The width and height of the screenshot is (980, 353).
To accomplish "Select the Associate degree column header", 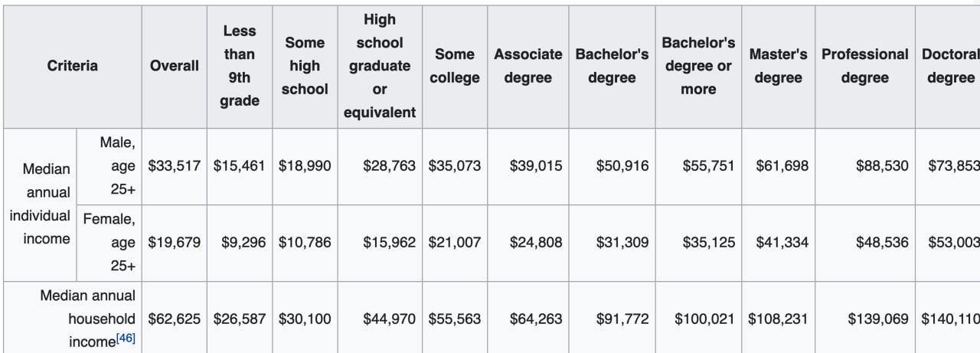I will 528,66.
